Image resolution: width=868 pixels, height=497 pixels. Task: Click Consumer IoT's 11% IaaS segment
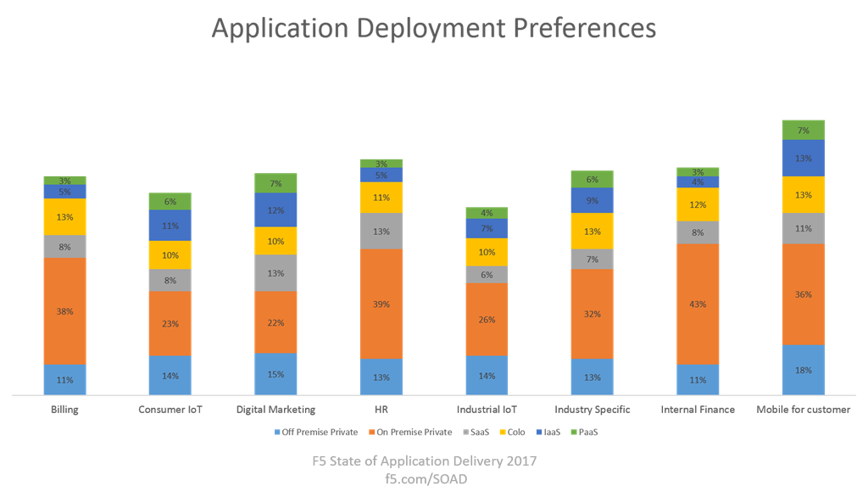pyautogui.click(x=170, y=226)
